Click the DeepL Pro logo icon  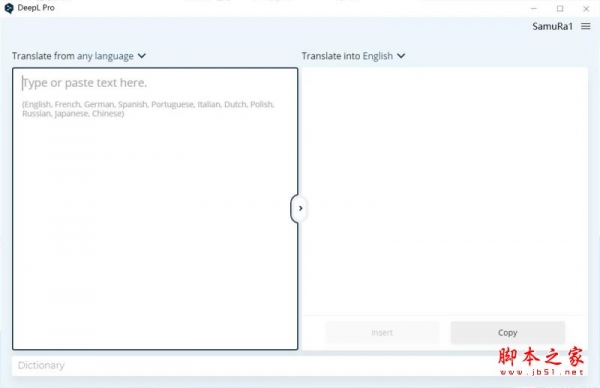click(x=8, y=8)
